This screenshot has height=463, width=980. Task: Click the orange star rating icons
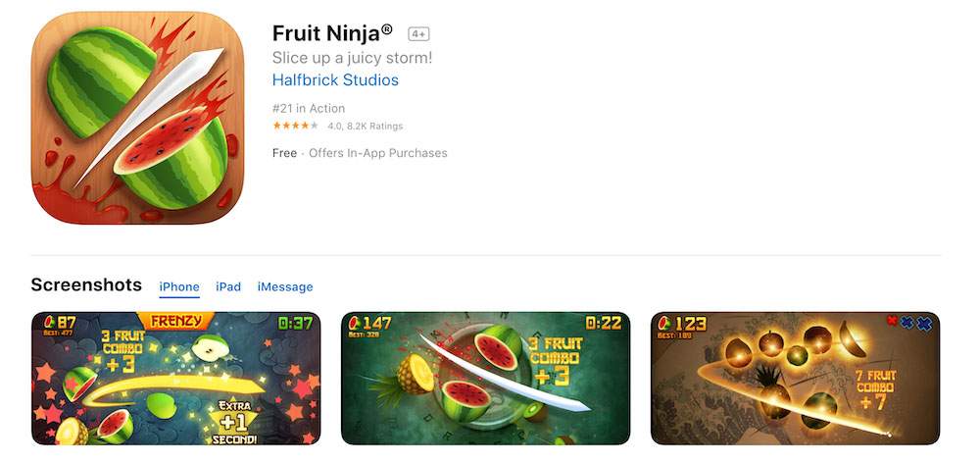click(296, 126)
